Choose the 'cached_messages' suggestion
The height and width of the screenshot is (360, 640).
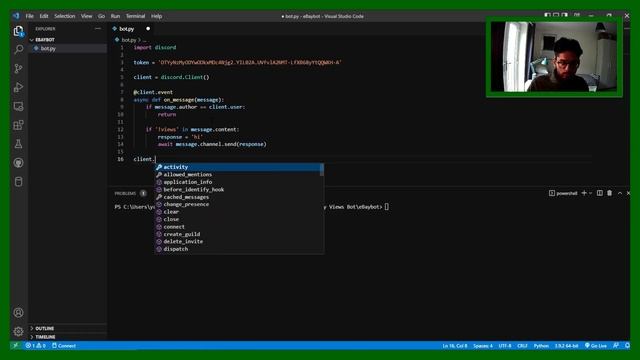click(x=239, y=197)
